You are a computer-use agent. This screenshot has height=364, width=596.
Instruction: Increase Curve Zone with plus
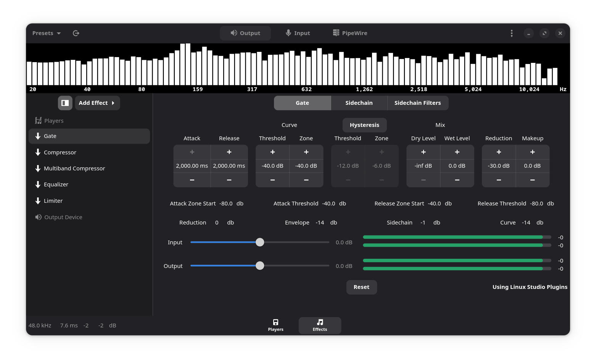coord(306,152)
